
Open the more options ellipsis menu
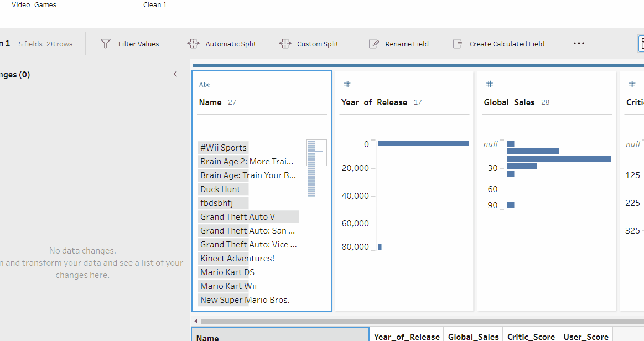(x=579, y=43)
